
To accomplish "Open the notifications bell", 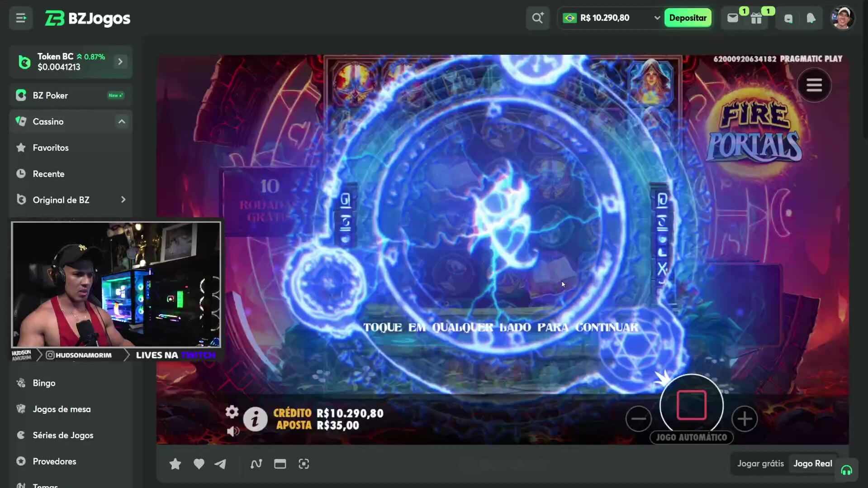I will [811, 18].
